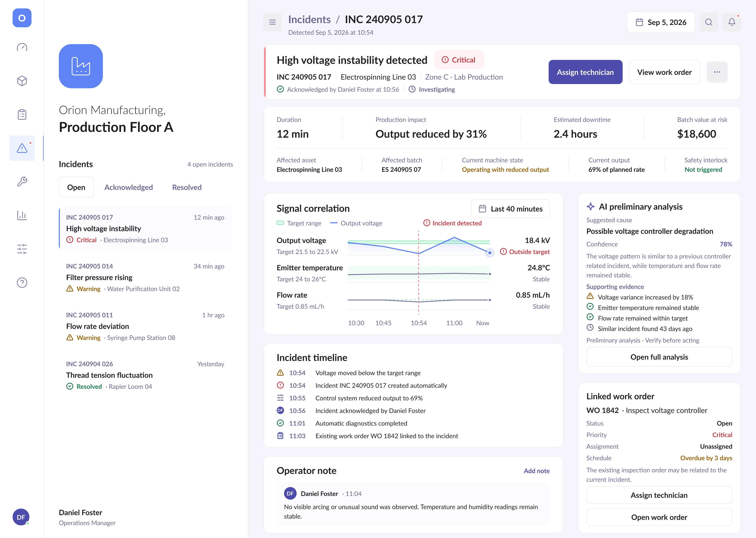Open the dashboard gauge icon in sidebar
Image resolution: width=756 pixels, height=538 pixels.
pyautogui.click(x=22, y=47)
